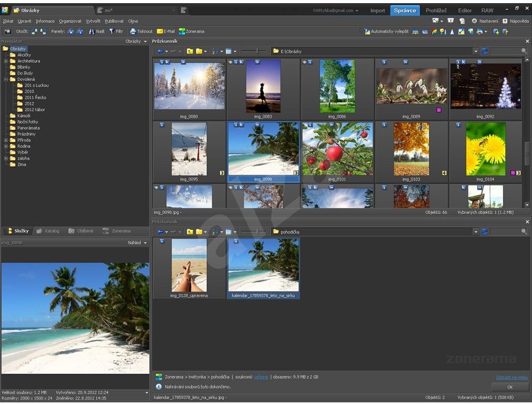
Task: Click the camera acquire icon in toolbar
Action: (x=7, y=31)
